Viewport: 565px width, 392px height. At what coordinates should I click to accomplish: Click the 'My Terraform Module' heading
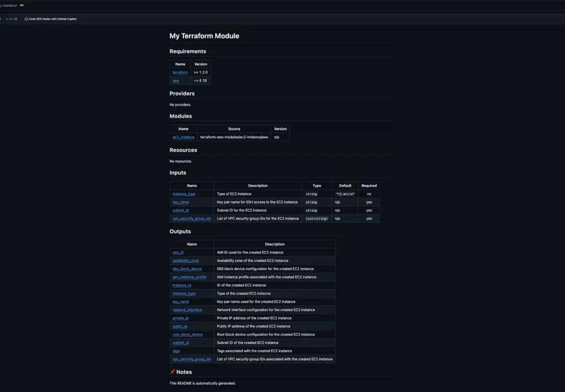(205, 36)
